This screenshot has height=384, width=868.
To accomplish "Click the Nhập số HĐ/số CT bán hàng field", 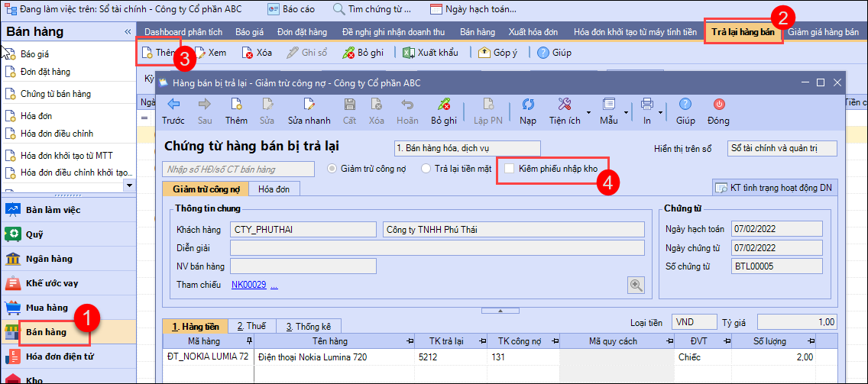I will pos(238,169).
